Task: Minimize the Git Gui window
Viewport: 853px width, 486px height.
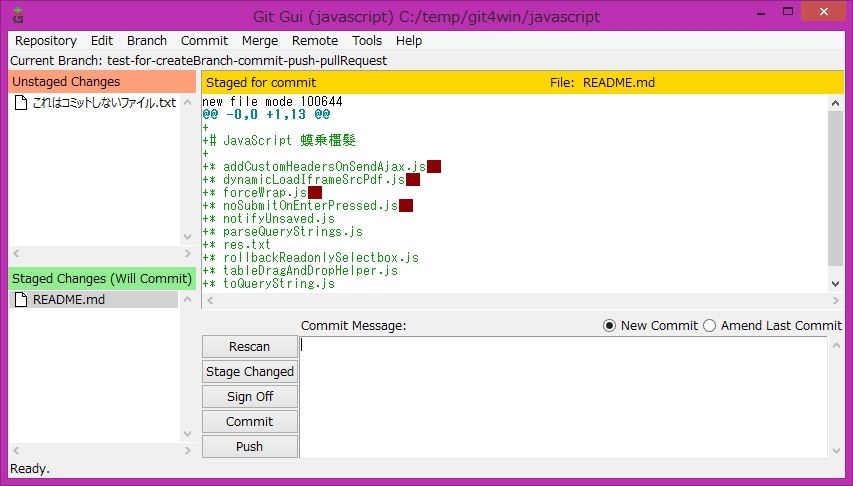Action: [x=761, y=13]
